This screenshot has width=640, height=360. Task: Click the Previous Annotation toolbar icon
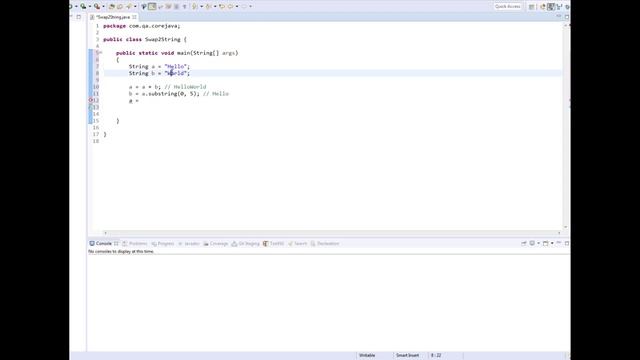coord(208,6)
